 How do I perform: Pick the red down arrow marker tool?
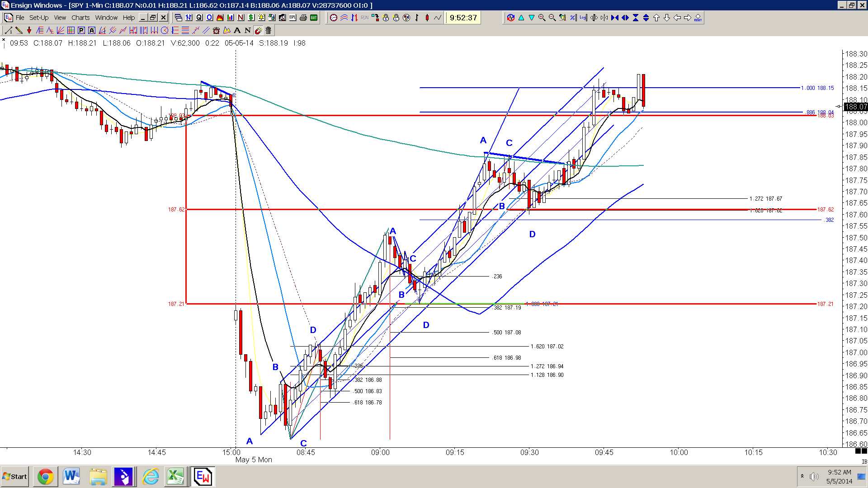[x=29, y=30]
